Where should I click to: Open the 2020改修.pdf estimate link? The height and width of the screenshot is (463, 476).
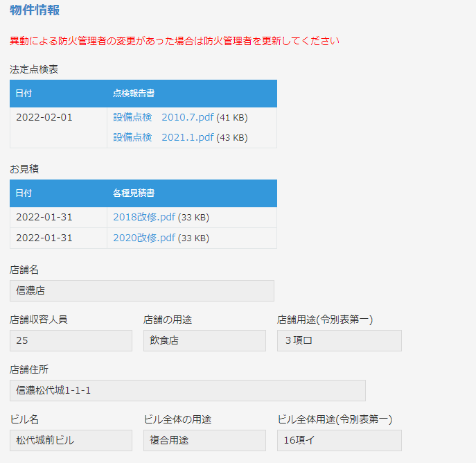pos(144,238)
